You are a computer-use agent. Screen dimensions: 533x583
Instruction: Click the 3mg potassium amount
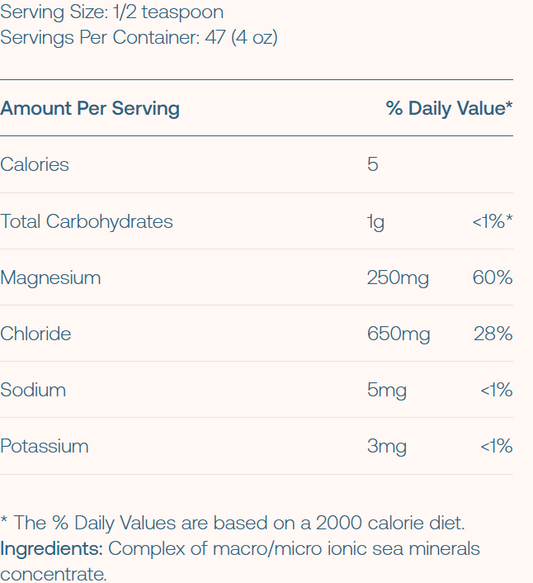[x=387, y=447]
